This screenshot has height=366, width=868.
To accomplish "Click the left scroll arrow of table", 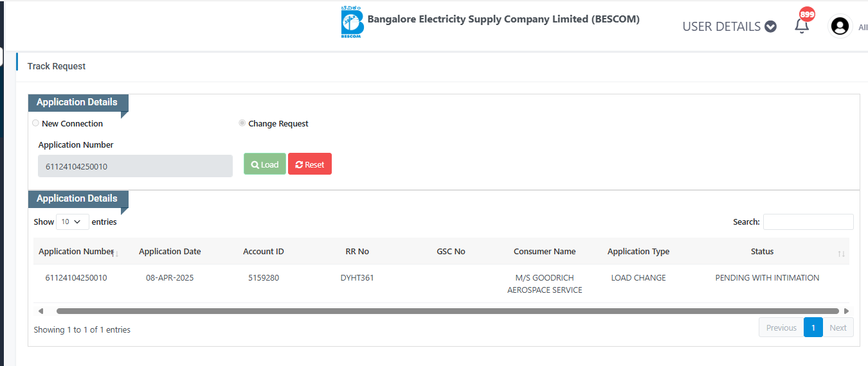I will tap(41, 311).
